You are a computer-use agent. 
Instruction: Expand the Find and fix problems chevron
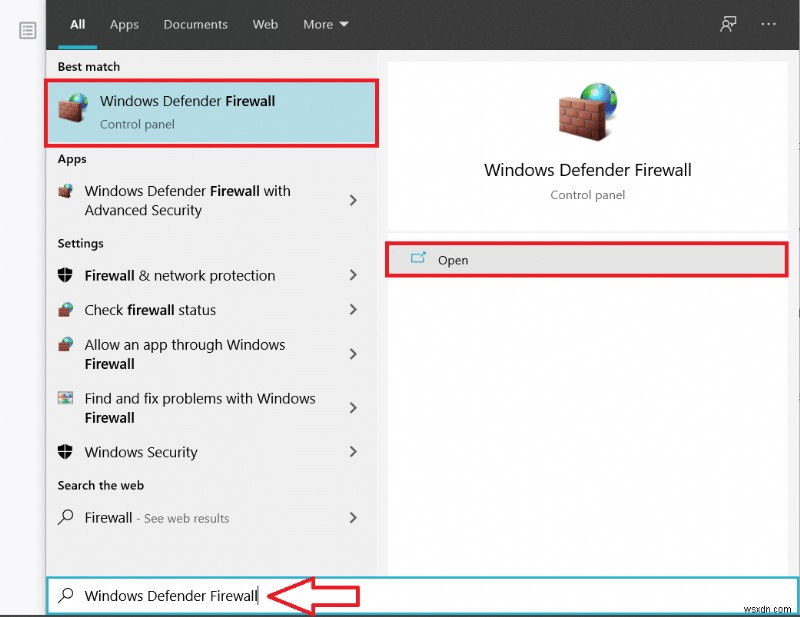click(x=353, y=408)
